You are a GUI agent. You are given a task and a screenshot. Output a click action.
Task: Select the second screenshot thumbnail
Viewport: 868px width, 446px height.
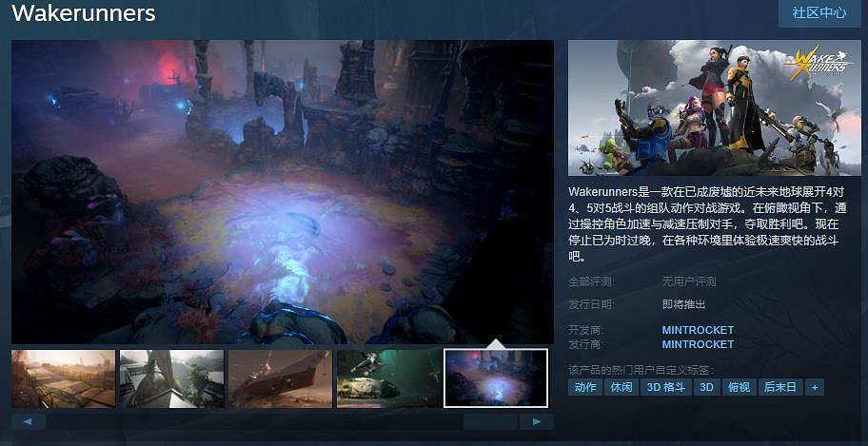pyautogui.click(x=171, y=378)
